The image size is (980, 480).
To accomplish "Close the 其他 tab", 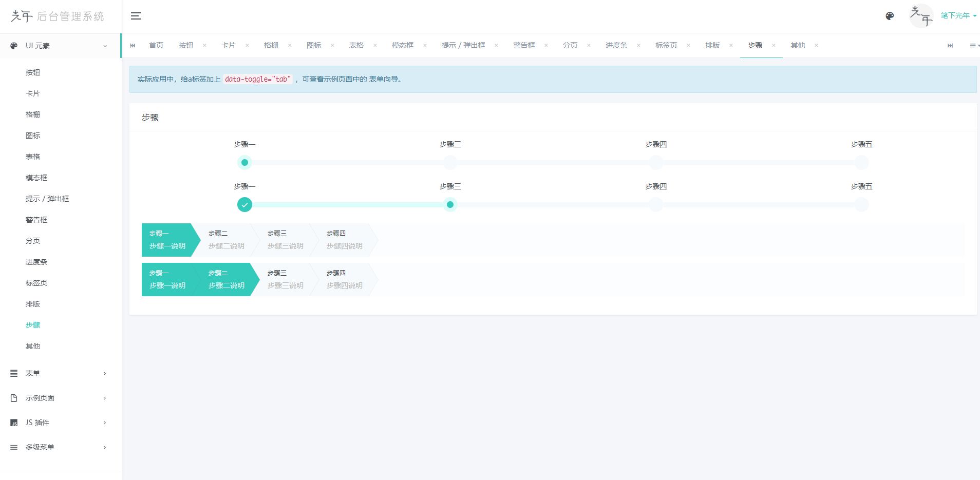I will 816,45.
